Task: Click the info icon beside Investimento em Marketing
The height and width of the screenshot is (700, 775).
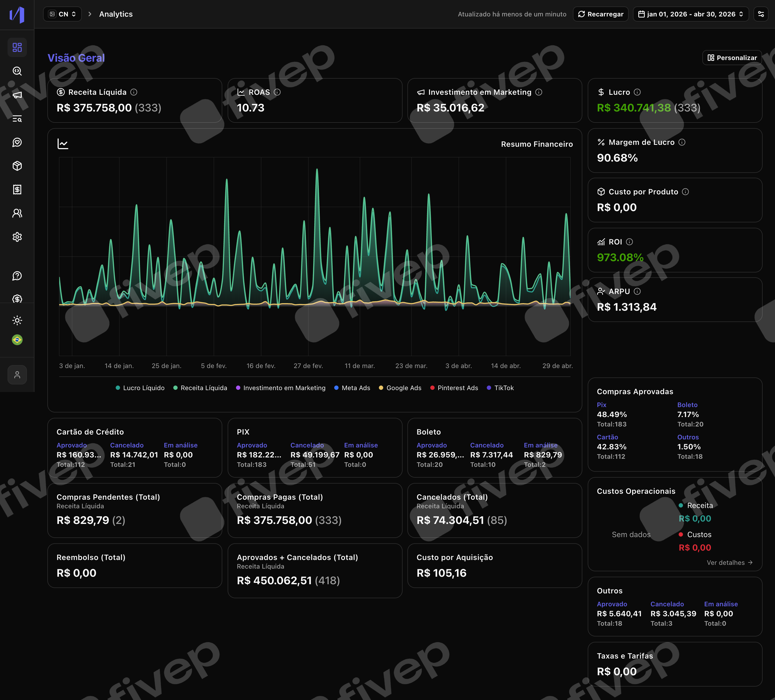Action: 538,92
